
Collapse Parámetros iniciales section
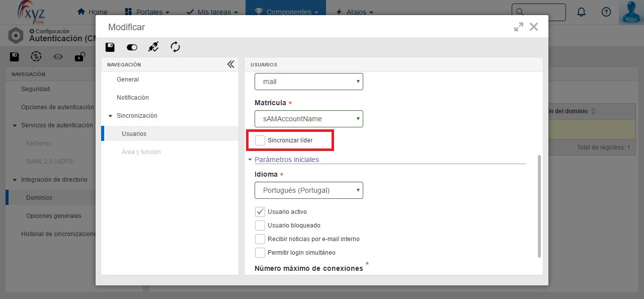point(250,160)
